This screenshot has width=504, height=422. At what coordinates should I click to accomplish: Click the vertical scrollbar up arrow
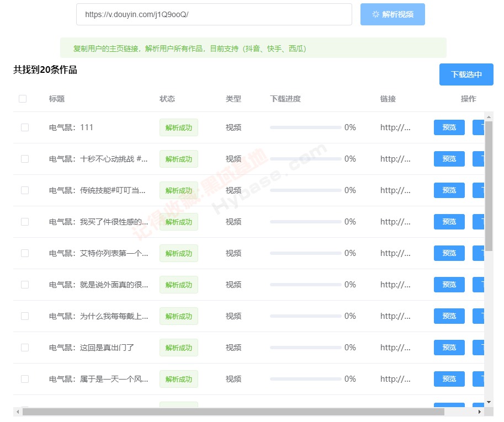[489, 117]
